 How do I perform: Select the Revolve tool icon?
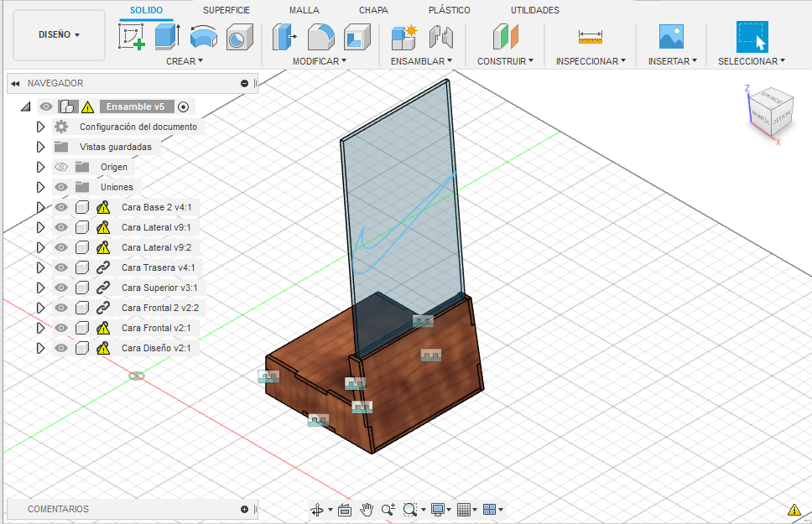pyautogui.click(x=203, y=37)
